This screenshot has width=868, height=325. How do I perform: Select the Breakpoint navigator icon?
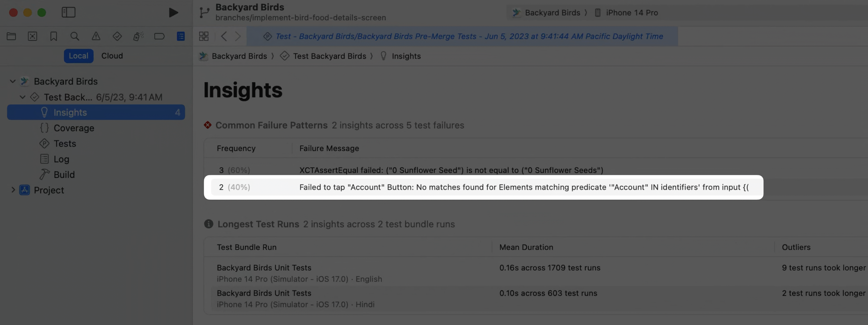pos(159,36)
